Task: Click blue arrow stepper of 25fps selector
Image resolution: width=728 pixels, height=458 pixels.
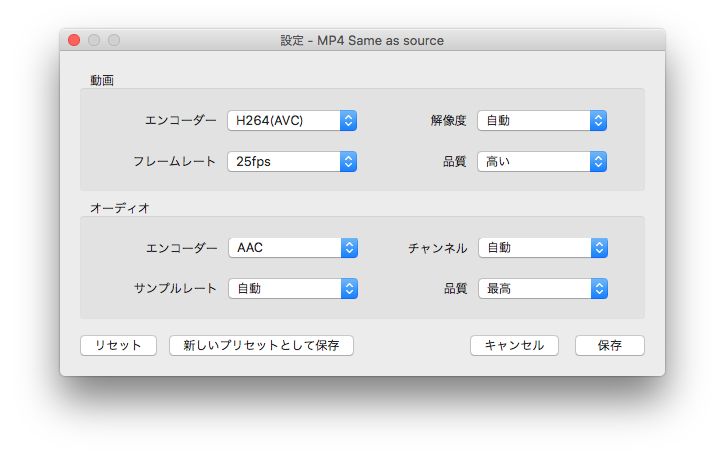Action: point(348,162)
